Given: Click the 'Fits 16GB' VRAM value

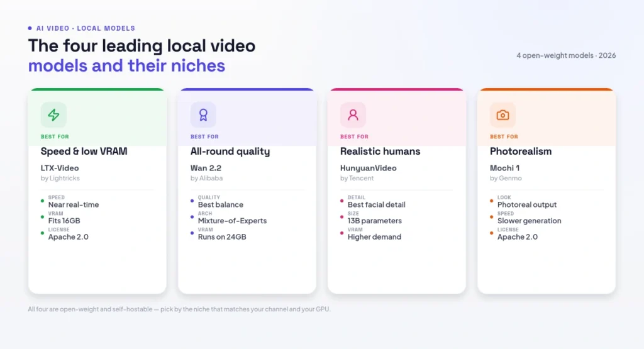Looking at the screenshot, I should coord(64,221).
